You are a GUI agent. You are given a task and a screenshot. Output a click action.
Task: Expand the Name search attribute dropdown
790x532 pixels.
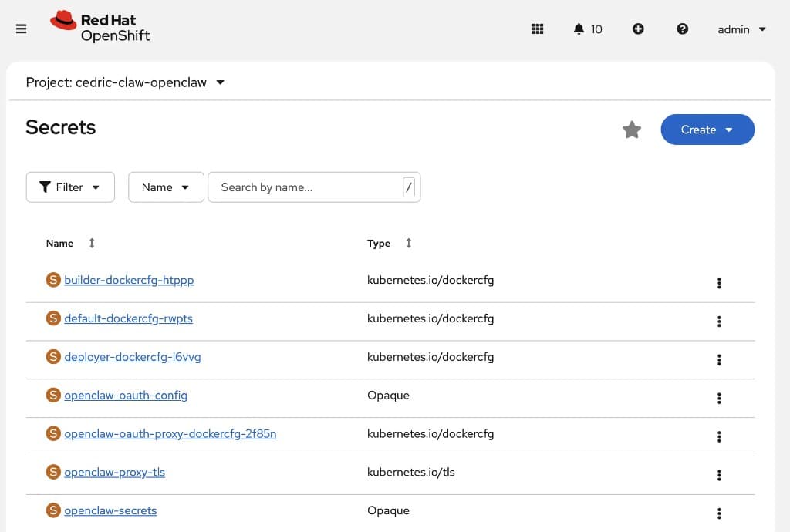coord(165,187)
